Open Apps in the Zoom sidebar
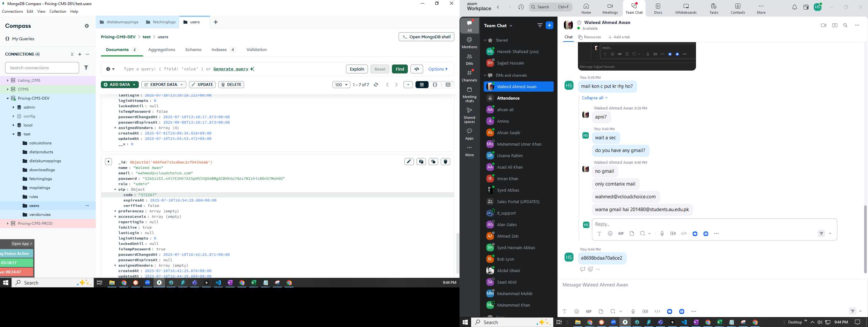 coord(469,134)
